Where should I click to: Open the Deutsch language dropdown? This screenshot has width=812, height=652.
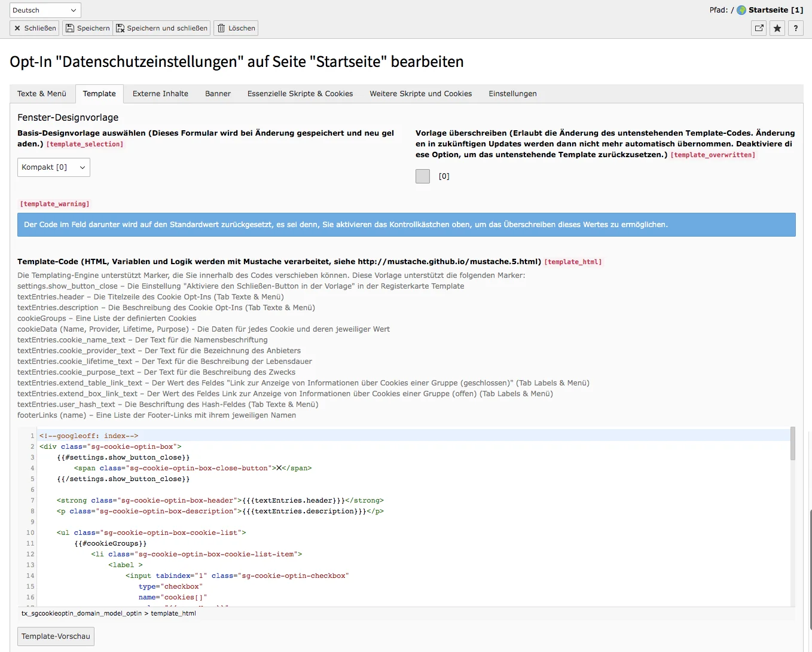pyautogui.click(x=45, y=10)
